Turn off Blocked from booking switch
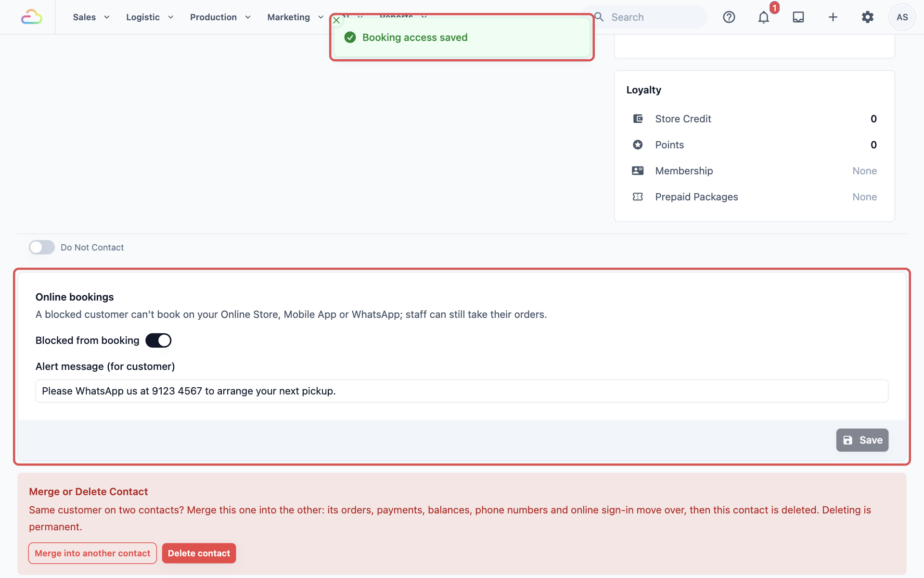 coord(158,341)
